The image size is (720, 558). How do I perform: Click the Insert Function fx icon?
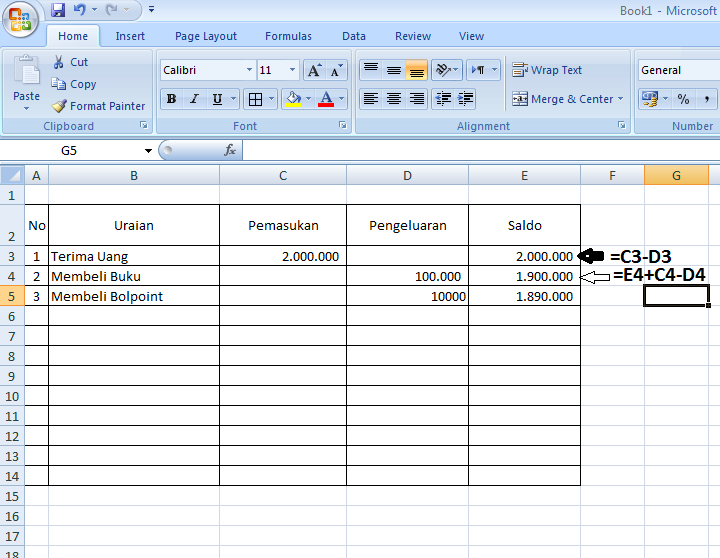click(x=230, y=150)
